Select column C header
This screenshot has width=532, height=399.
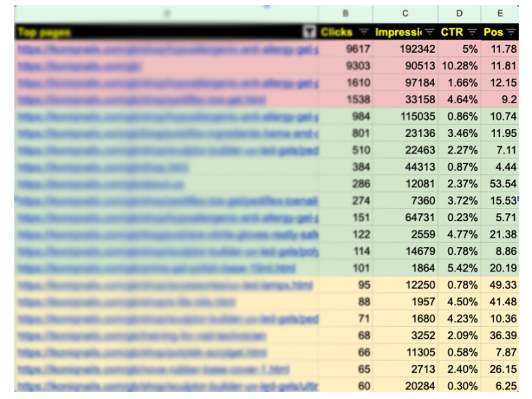[x=405, y=14]
